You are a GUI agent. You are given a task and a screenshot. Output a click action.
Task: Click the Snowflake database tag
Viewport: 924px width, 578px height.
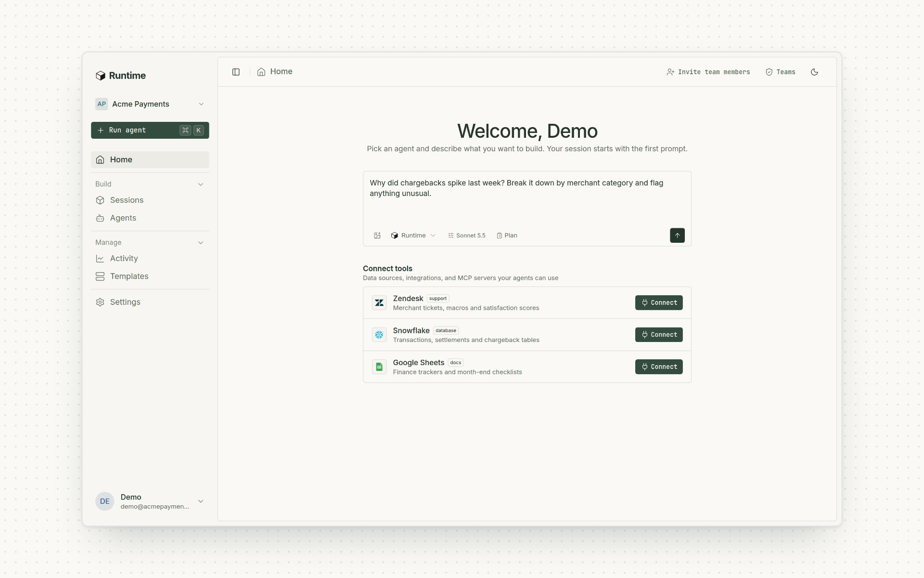[x=446, y=330]
